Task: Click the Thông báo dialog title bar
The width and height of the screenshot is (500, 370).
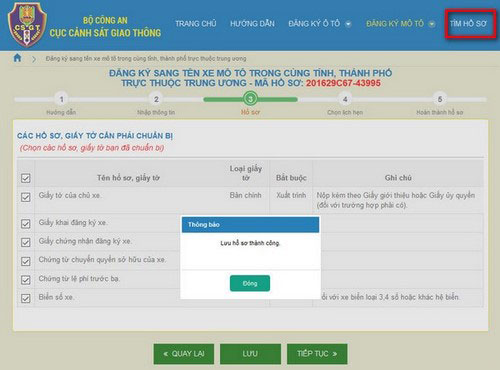Action: [250, 225]
